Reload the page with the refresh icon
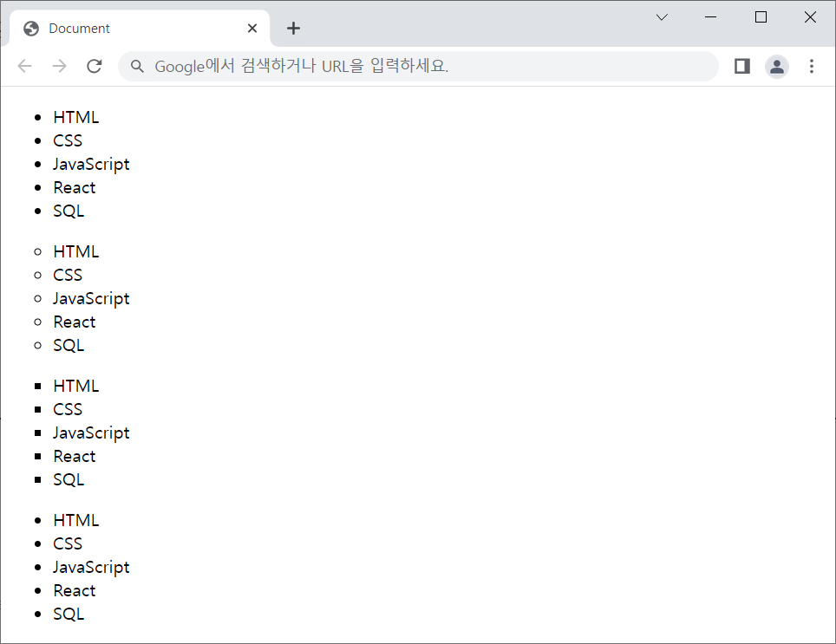The width and height of the screenshot is (836, 644). (95, 66)
